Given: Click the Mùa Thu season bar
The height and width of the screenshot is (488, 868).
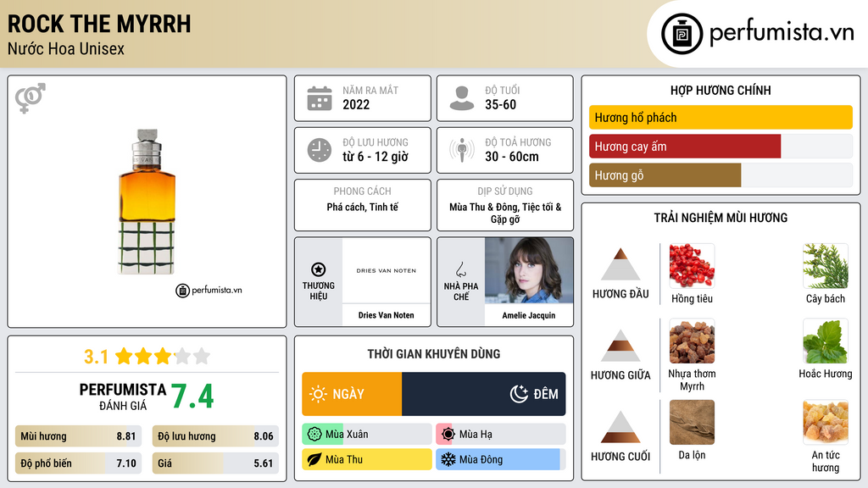Looking at the screenshot, I should (x=367, y=460).
